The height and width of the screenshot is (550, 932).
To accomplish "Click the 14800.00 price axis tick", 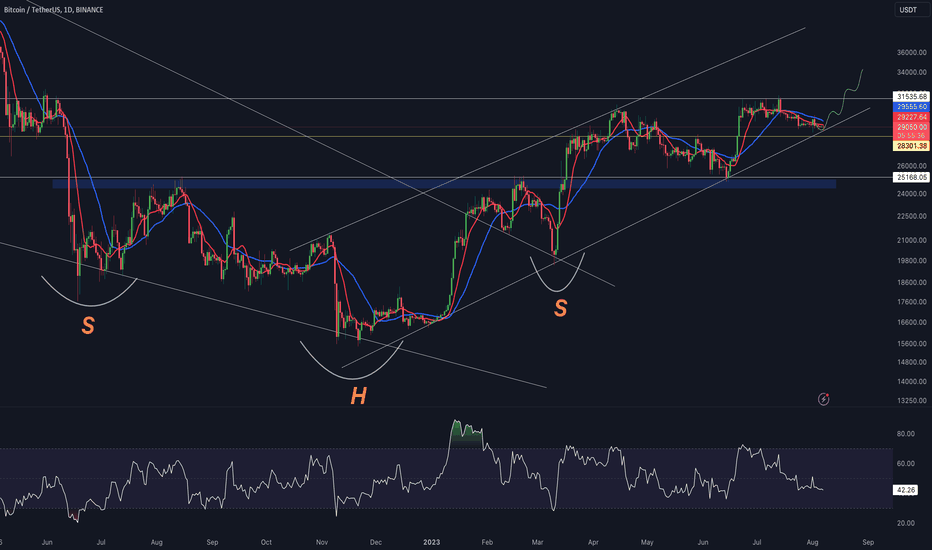I will point(912,362).
